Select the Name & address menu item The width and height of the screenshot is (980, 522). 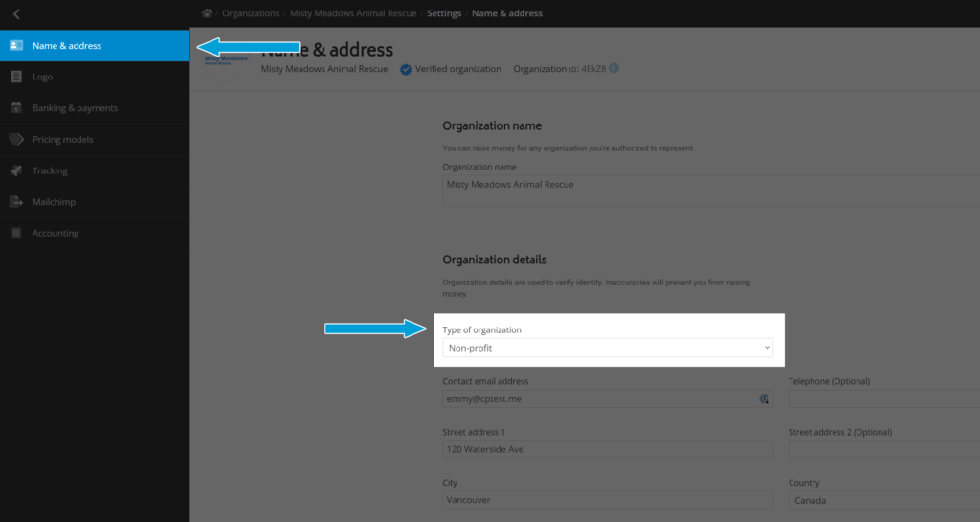click(x=95, y=46)
